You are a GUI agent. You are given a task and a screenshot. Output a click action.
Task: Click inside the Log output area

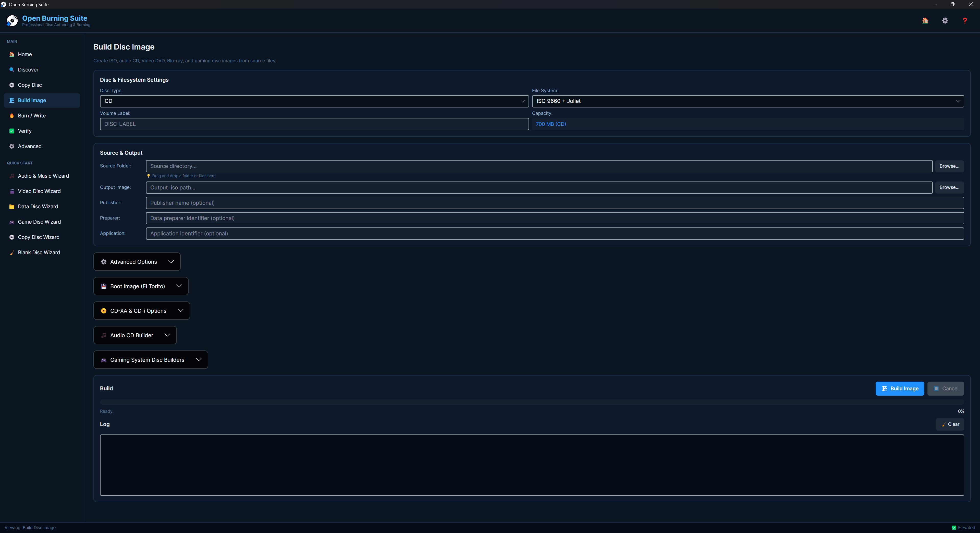tap(532, 465)
